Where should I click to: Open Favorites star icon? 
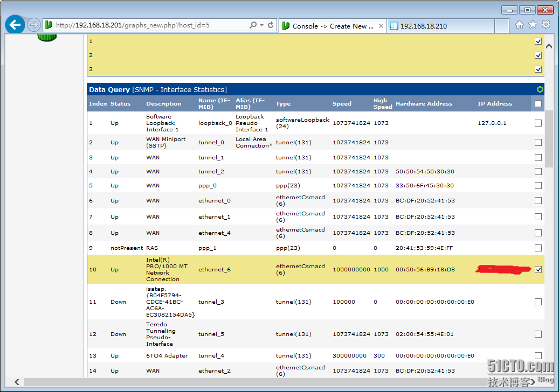533,25
